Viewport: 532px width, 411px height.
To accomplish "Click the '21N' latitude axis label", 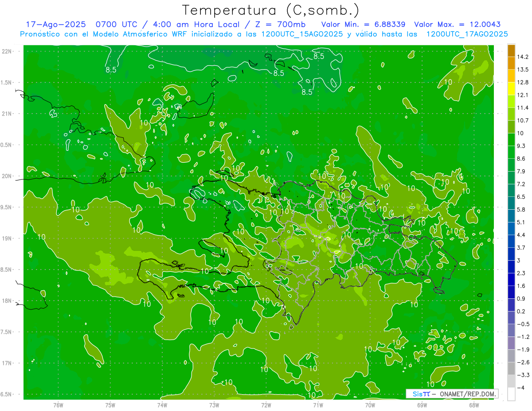I will (x=7, y=114).
